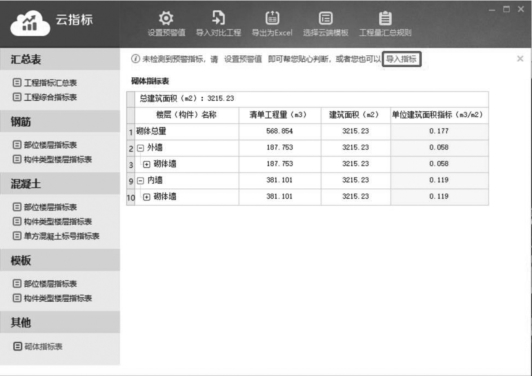Select the 砌体总量 table row
Screen dimensions: 532x376
tap(307, 131)
